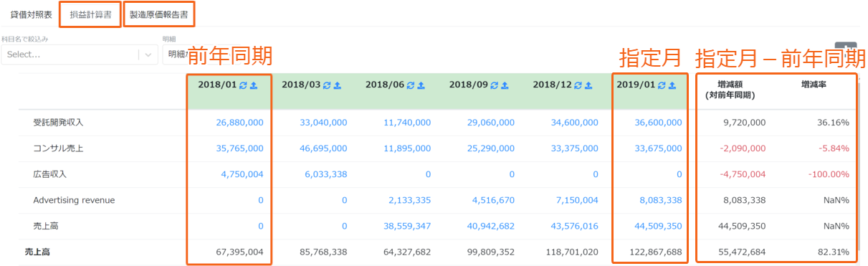
Task: Open the 損益計算書 tab
Action: coord(90,15)
